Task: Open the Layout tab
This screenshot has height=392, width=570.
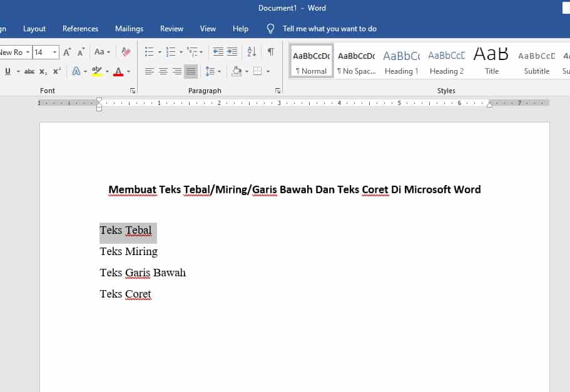Action: point(34,29)
